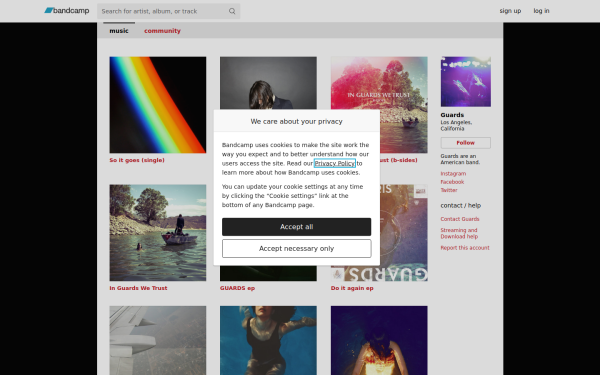Follow the Guards band

466,143
